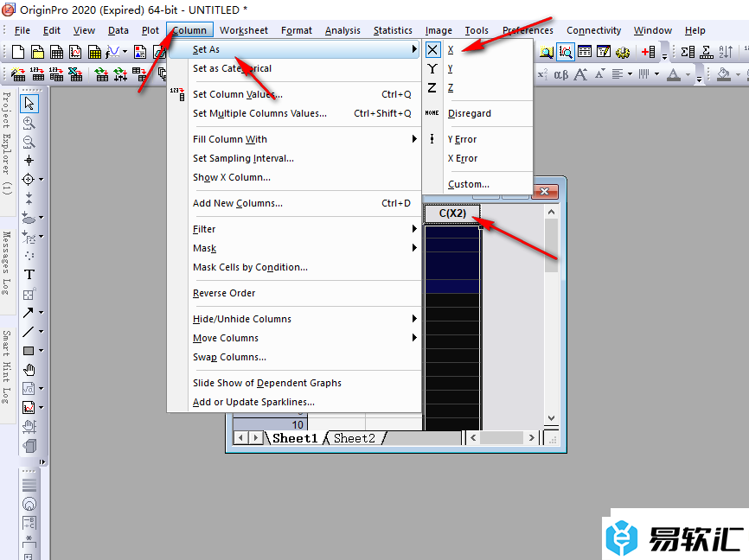749x560 pixels.
Task: Click the Import Excel icon
Action: click(x=75, y=74)
